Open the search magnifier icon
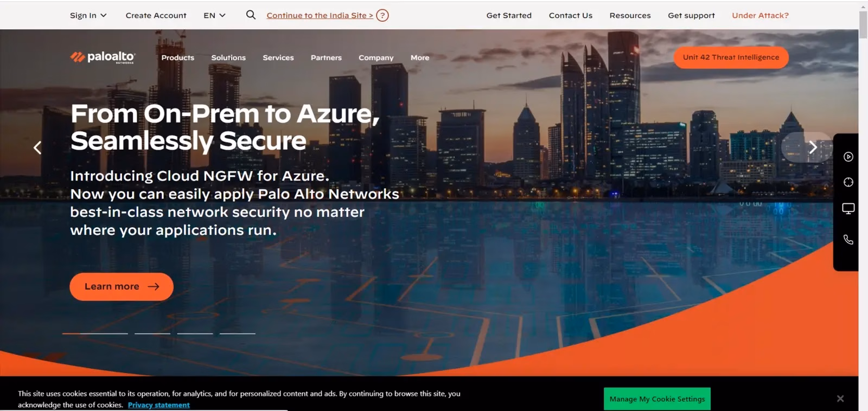The height and width of the screenshot is (411, 868). pos(251,15)
